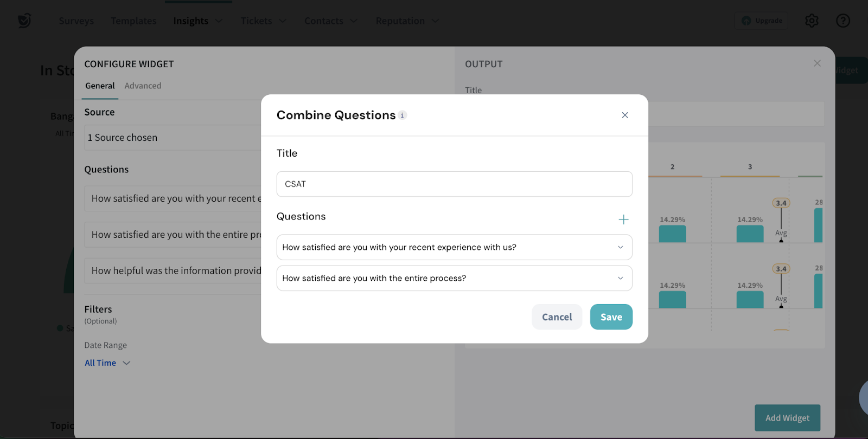Open the help question mark icon
This screenshot has width=868, height=439.
click(843, 21)
